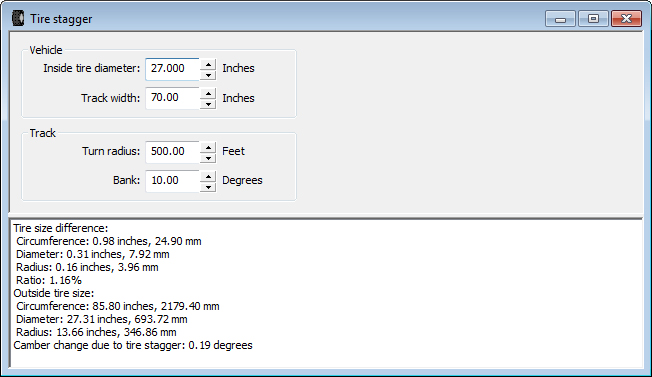Click the 'Outside tire size:' heading
The width and height of the screenshot is (652, 377).
click(x=54, y=293)
